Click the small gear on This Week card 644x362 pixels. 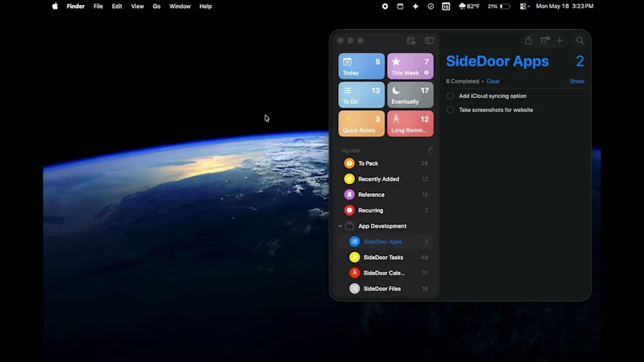tap(427, 72)
